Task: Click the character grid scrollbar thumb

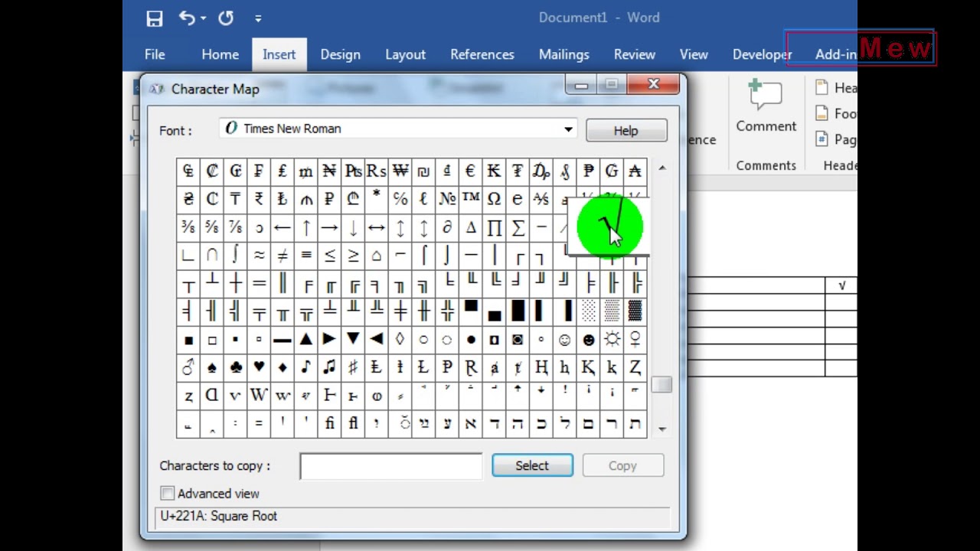Action: (662, 384)
